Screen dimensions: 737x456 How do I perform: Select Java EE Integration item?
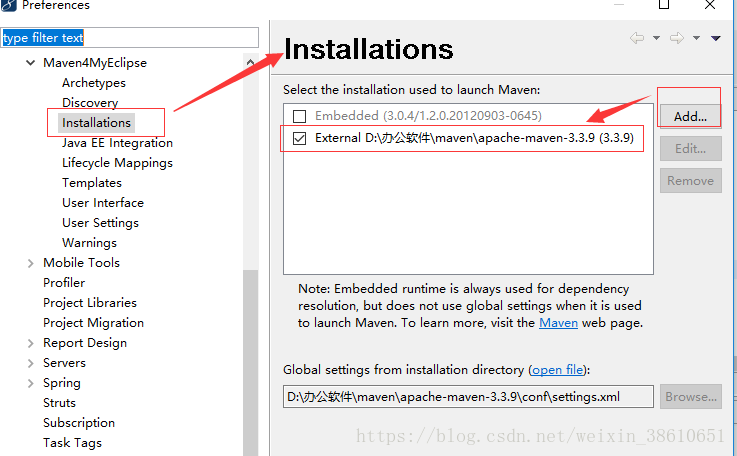pyautogui.click(x=118, y=143)
